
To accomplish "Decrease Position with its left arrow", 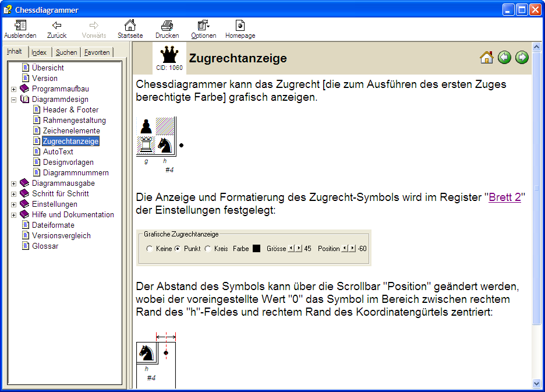I will click(x=345, y=248).
